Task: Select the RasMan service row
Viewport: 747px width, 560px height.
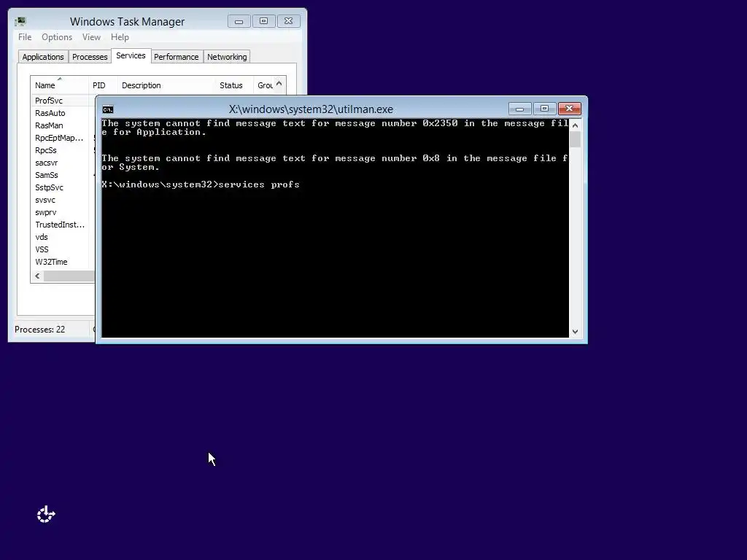Action: (63, 125)
